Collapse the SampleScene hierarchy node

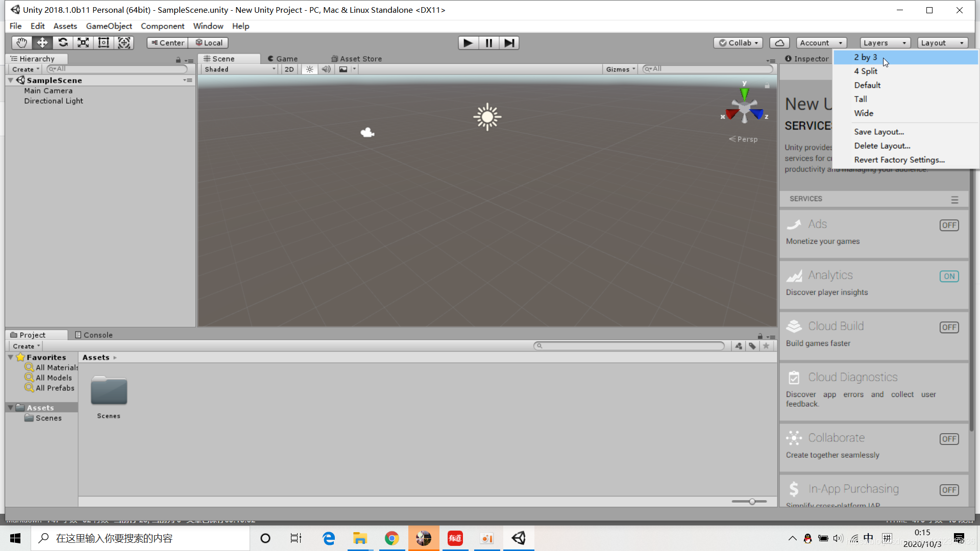tap(11, 80)
